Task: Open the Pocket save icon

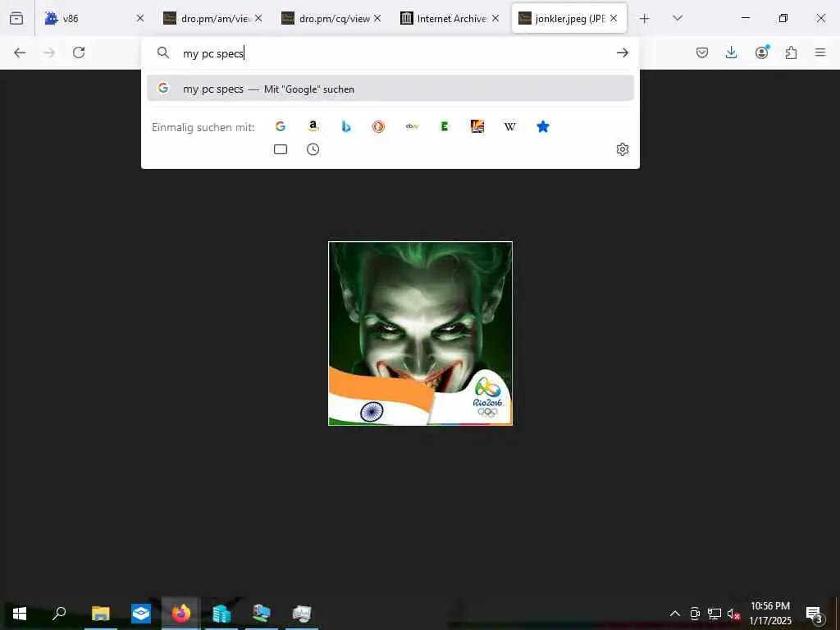Action: (702, 52)
